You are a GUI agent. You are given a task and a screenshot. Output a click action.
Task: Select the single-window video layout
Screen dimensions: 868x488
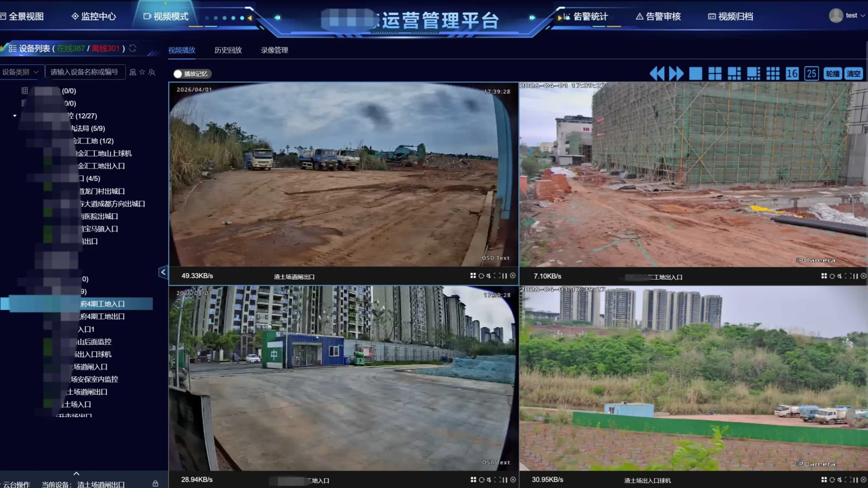click(x=695, y=74)
